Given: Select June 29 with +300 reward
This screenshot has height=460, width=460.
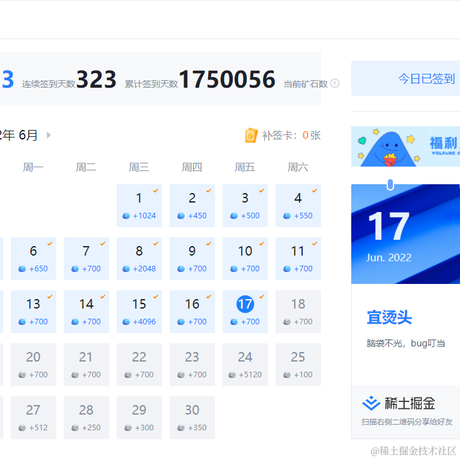Looking at the screenshot, I should coord(139,418).
